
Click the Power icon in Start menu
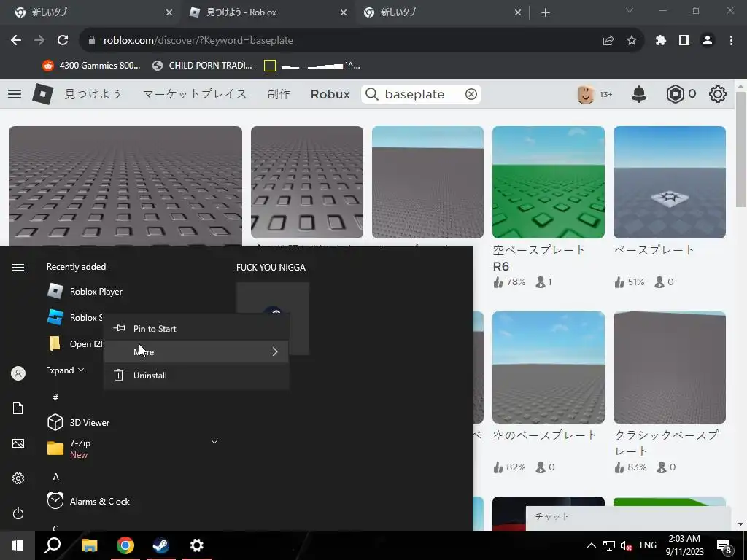click(x=18, y=513)
